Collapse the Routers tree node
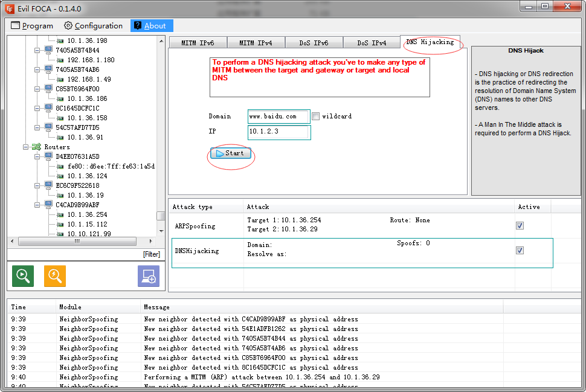Viewport: 586px width, 392px height. [26, 147]
